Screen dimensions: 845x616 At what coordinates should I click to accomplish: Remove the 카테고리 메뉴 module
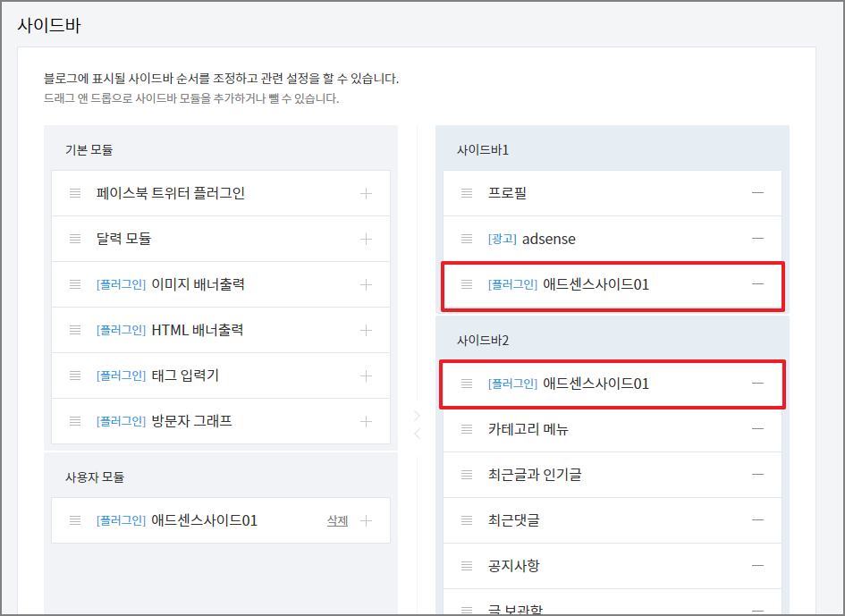[757, 428]
